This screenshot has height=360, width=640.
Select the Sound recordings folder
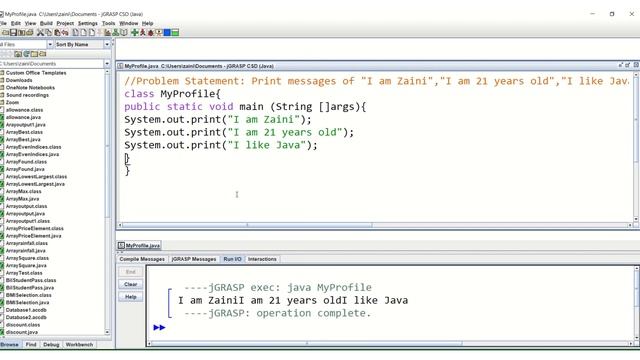27,95
